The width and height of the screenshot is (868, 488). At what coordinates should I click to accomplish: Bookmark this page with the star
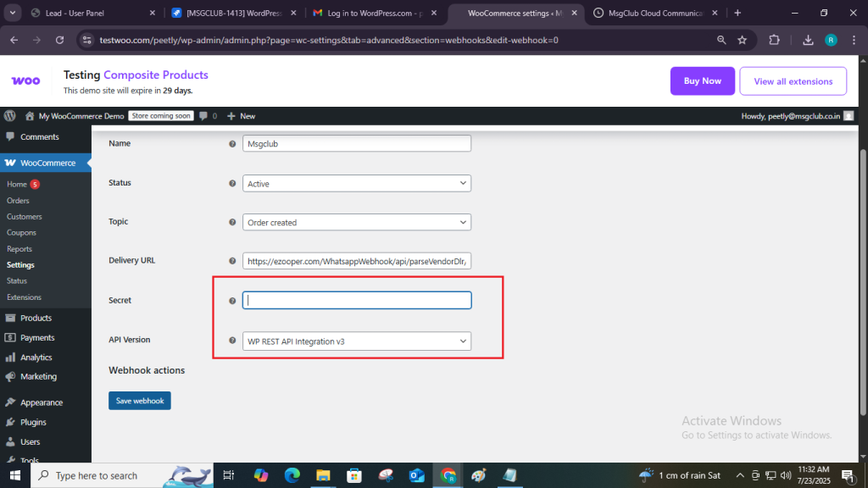pyautogui.click(x=743, y=40)
